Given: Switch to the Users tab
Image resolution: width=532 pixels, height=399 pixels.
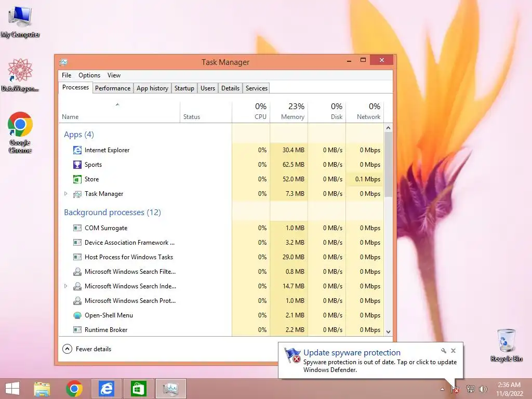Looking at the screenshot, I should pos(208,88).
